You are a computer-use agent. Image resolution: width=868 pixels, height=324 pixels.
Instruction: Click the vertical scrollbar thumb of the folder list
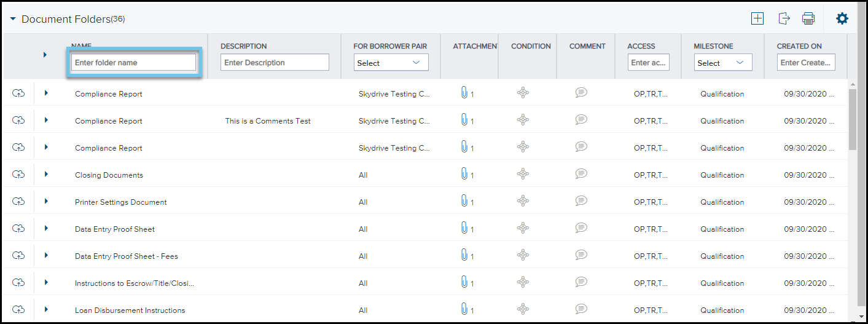853,119
